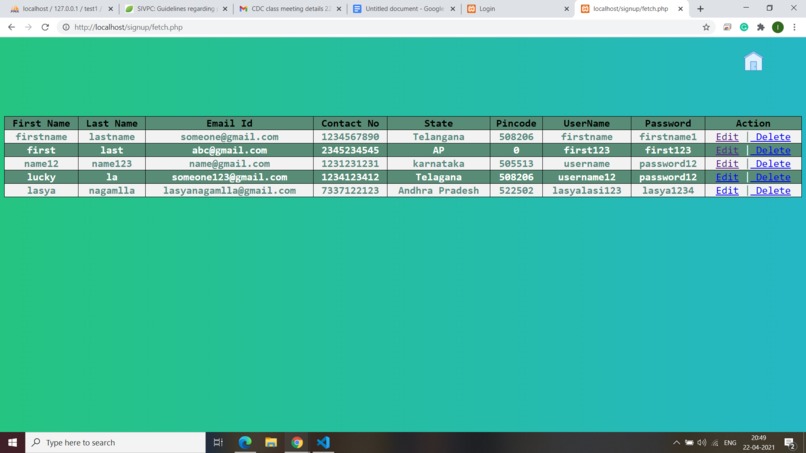Click Delete for the lucky row

(x=771, y=177)
